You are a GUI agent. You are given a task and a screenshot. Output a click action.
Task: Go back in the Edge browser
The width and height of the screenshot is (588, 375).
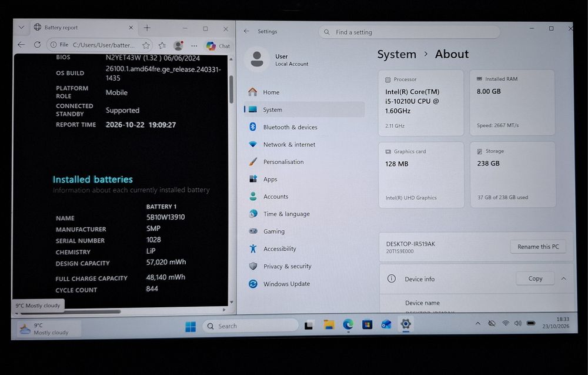pos(21,45)
